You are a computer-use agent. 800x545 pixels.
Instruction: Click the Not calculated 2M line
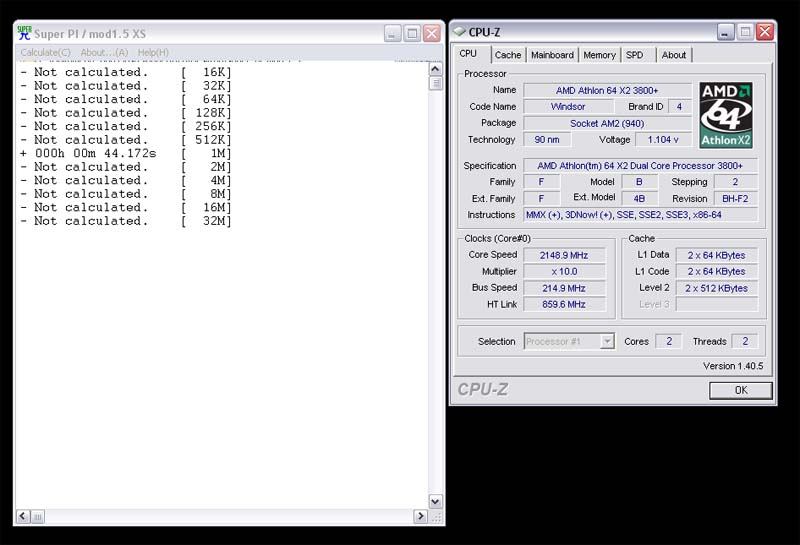[126, 167]
